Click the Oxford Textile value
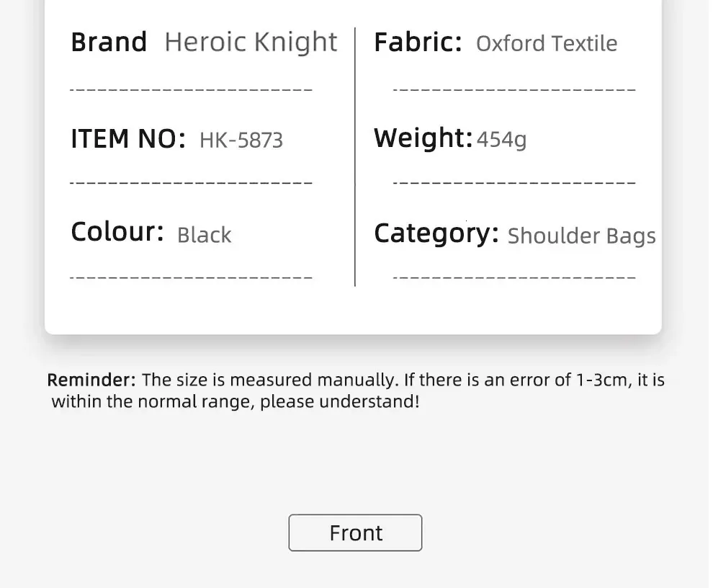The width and height of the screenshot is (713, 588). pyautogui.click(x=547, y=44)
